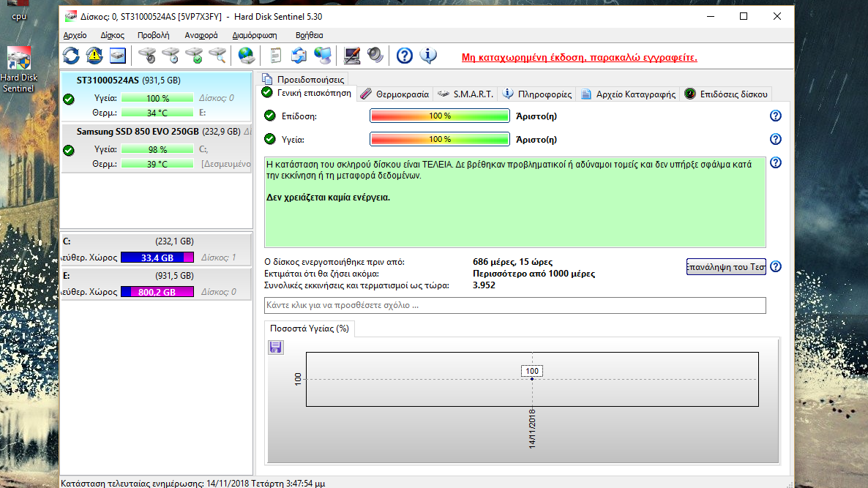Click the blue question mark toolbar icon
The height and width of the screenshot is (488, 868).
click(x=405, y=56)
